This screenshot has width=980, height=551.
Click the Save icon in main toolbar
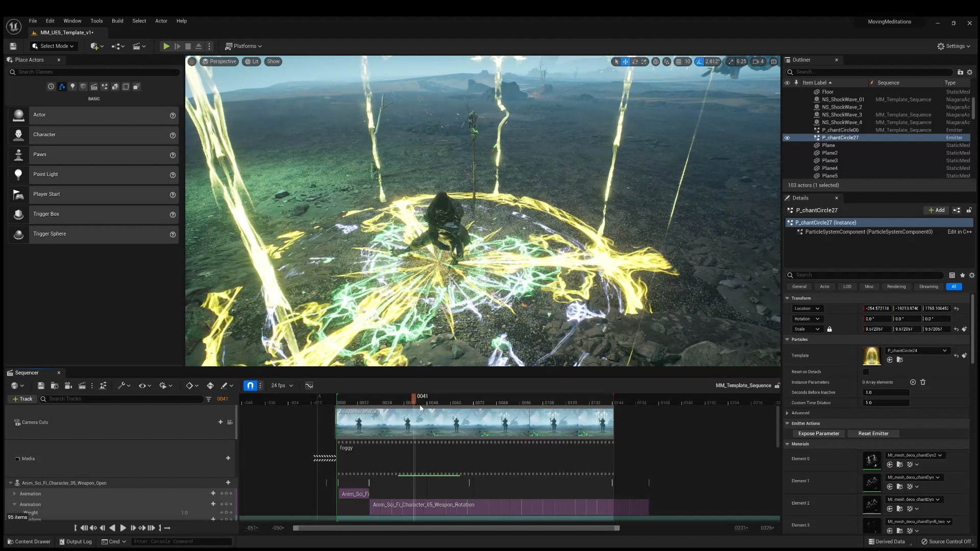point(13,46)
